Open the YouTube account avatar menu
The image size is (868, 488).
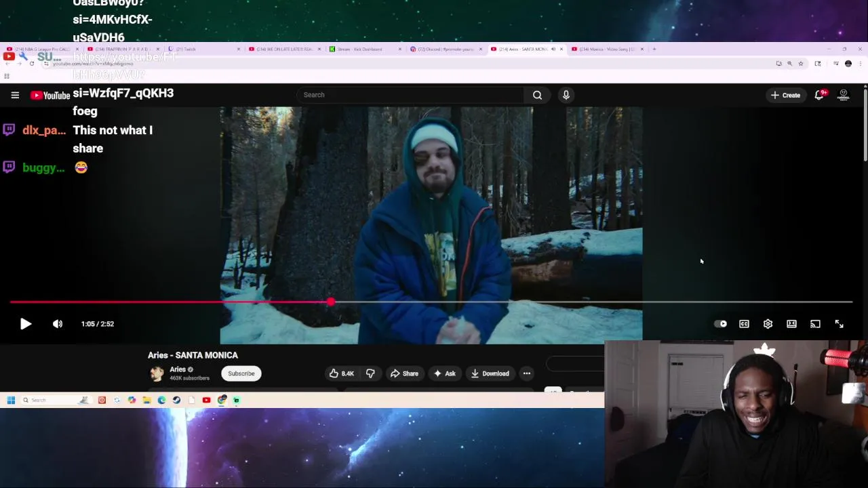(844, 95)
